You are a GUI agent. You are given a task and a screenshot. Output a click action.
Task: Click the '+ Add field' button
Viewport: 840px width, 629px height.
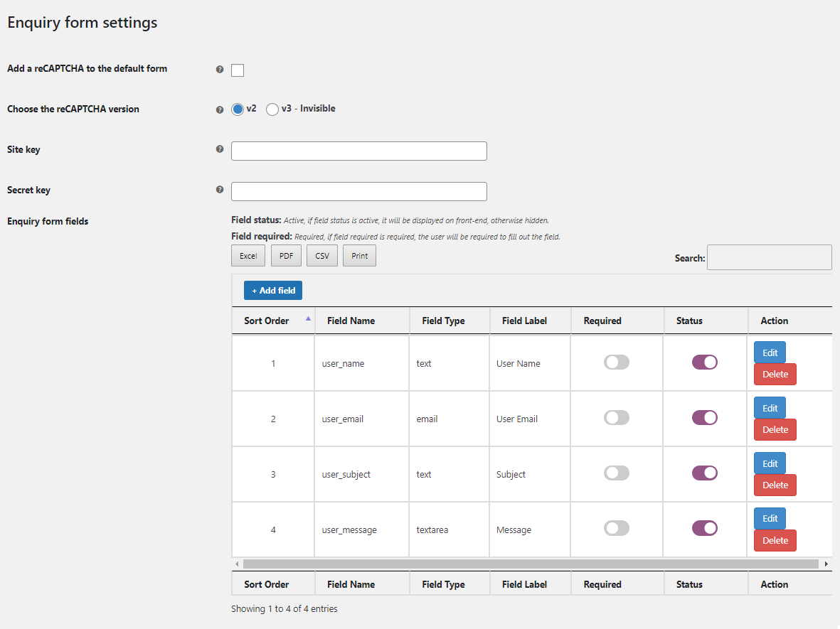pyautogui.click(x=272, y=290)
